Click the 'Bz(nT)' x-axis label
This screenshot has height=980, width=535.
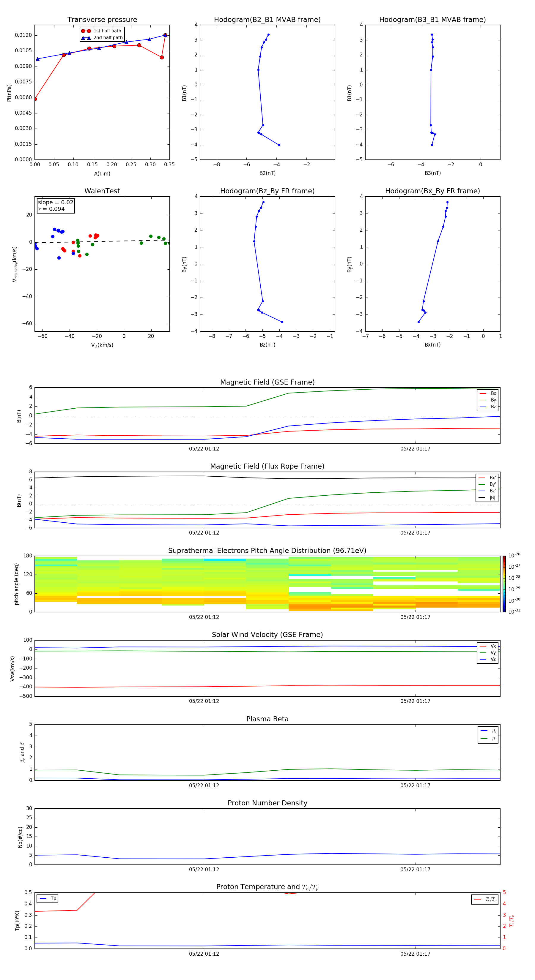pos(267,345)
